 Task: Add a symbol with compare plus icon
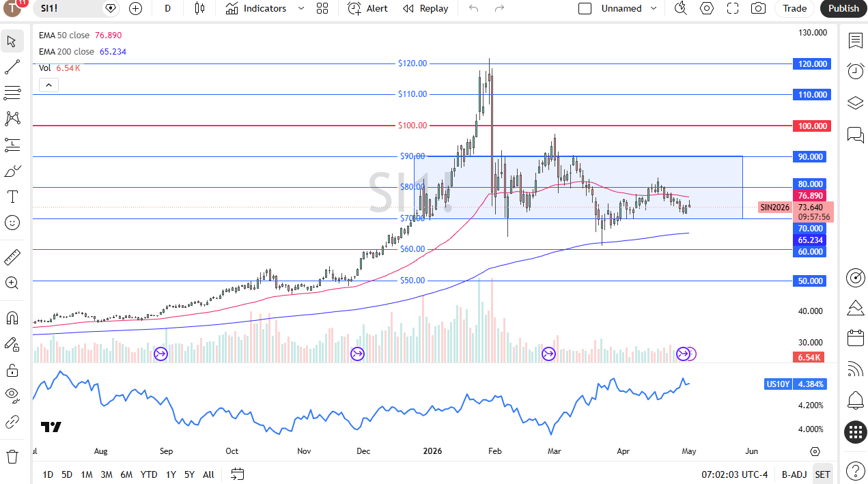135,8
